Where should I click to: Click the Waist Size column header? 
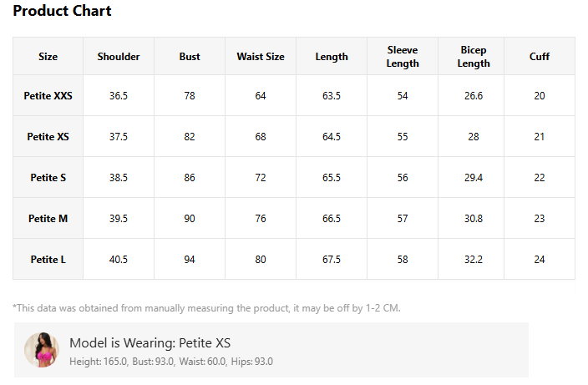pyautogui.click(x=261, y=56)
